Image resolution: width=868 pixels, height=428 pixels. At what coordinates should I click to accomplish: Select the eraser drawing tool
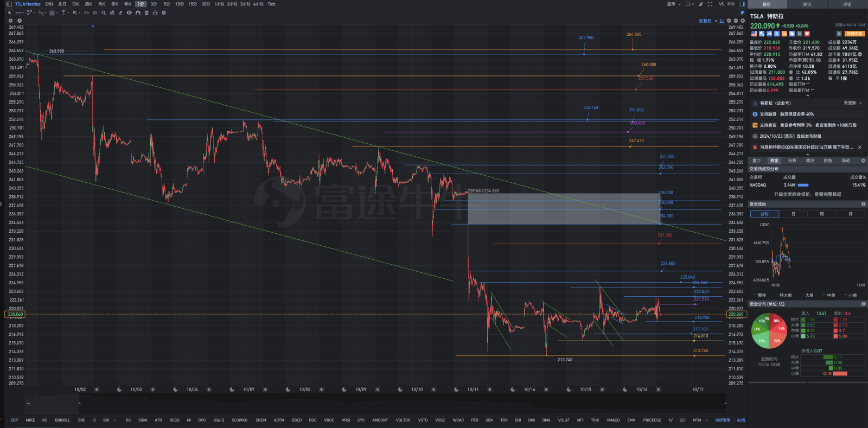click(x=120, y=12)
